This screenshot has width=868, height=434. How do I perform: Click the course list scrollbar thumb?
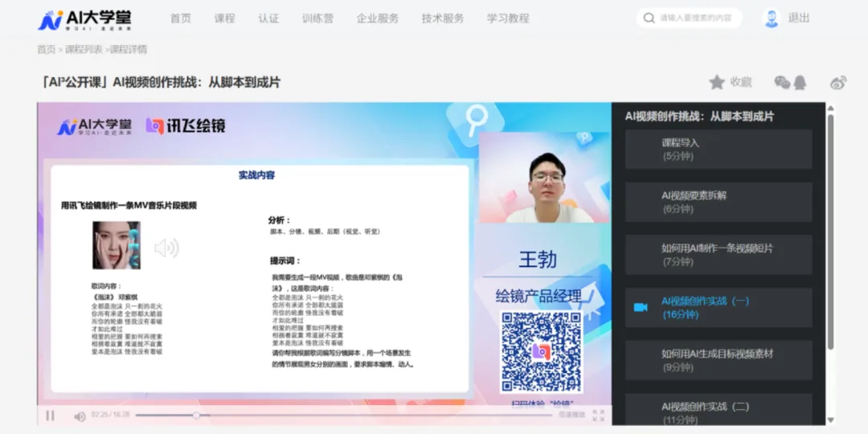[830, 231]
